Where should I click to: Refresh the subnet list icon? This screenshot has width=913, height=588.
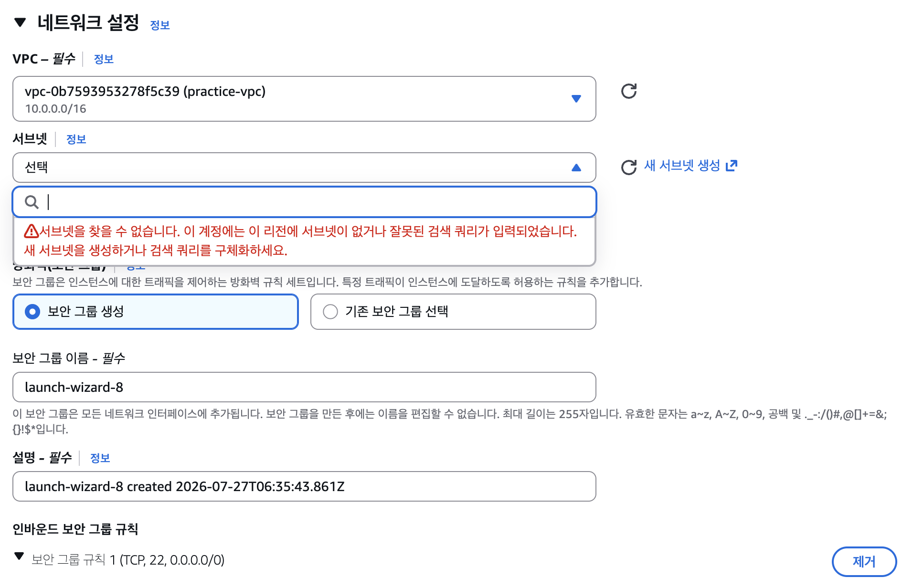pos(628,167)
